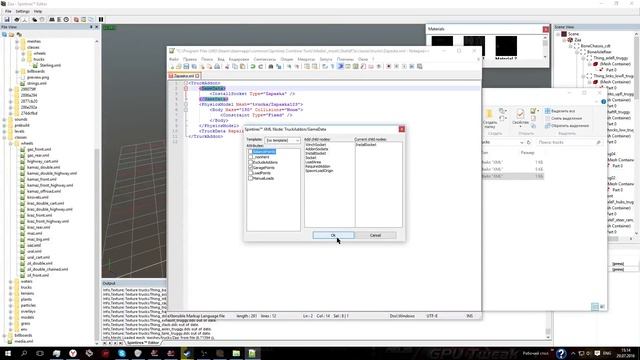640x360 pixels.
Task: Click Save icon in Spintires Editor toolbar
Action: pos(7,20)
